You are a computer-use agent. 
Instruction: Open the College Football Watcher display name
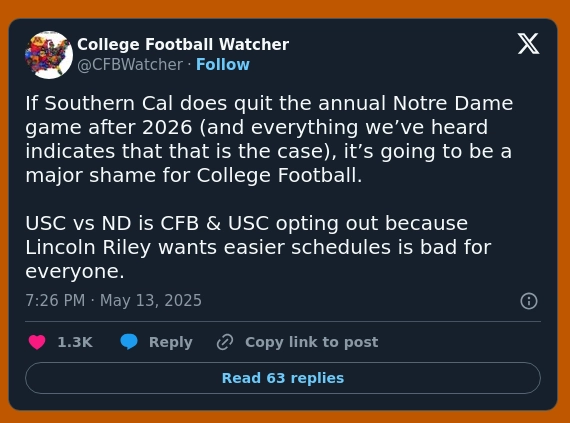pos(183,44)
